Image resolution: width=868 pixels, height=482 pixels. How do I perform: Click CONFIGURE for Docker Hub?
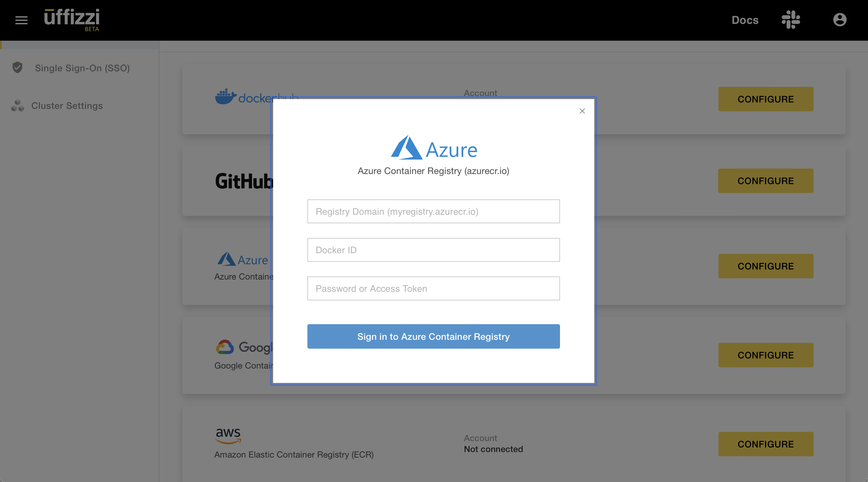[x=766, y=99]
